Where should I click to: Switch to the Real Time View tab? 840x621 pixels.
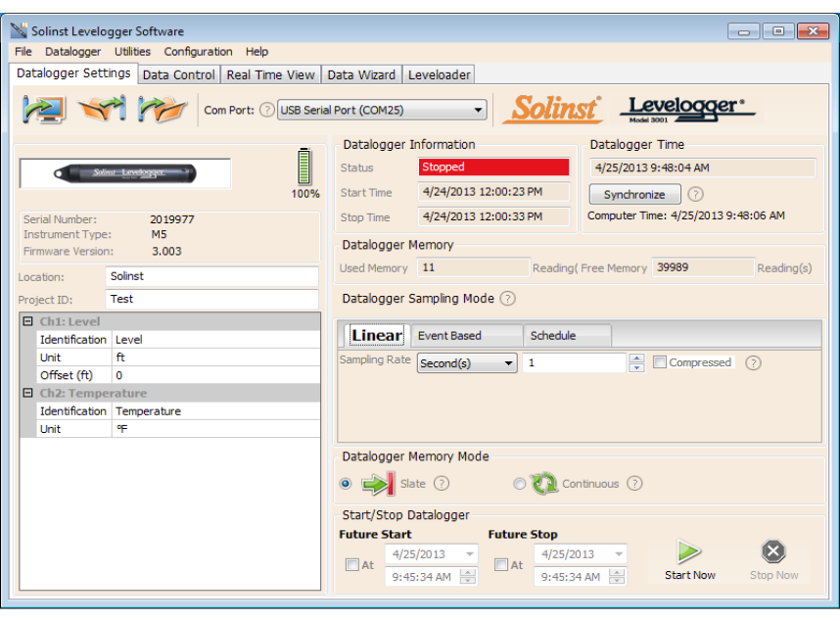coord(270,74)
